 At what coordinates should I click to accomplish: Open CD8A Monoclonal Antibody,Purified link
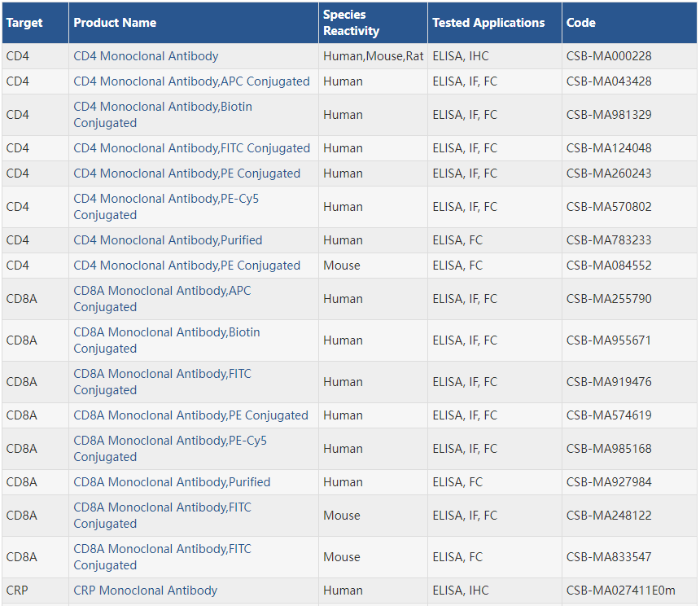172,482
